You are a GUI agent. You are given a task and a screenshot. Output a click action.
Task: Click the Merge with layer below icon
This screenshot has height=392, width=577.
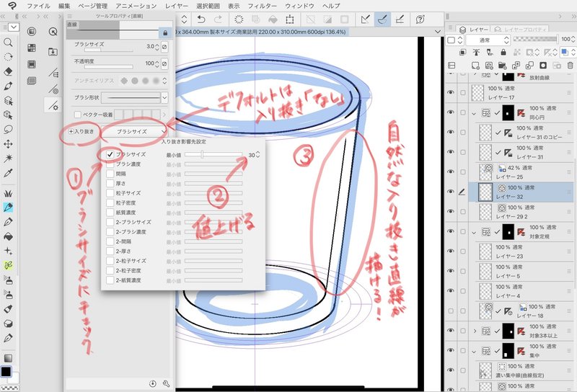529,66
